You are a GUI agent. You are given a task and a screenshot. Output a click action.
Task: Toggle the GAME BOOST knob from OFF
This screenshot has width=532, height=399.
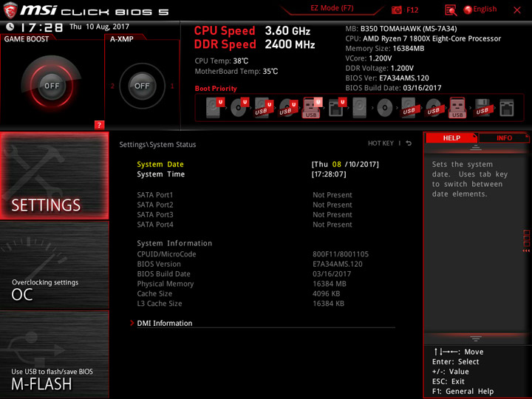pyautogui.click(x=52, y=86)
